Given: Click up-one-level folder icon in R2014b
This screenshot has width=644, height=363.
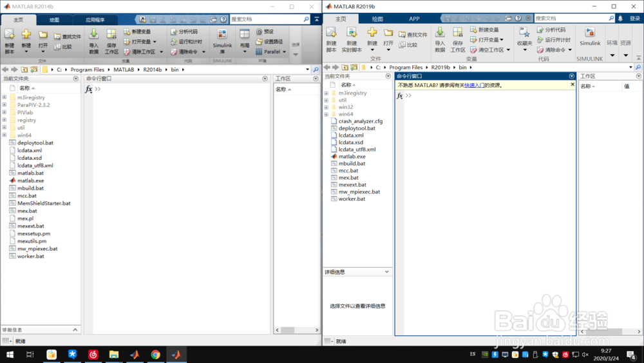Looking at the screenshot, I should [24, 70].
